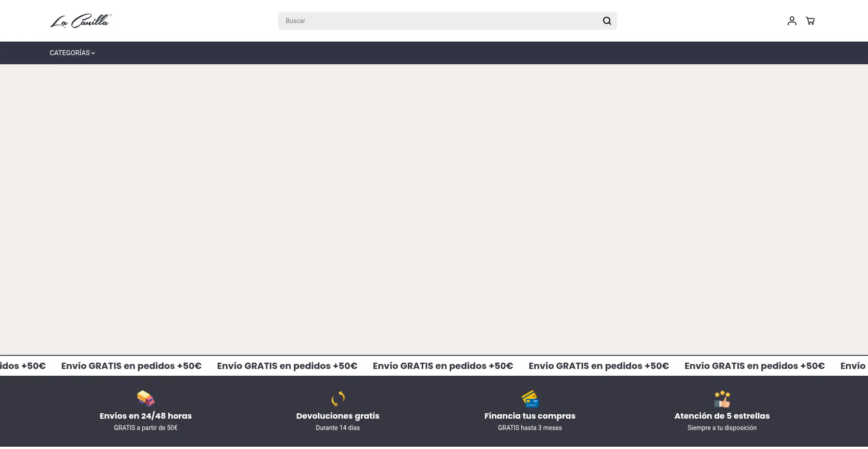Click the 'Atención de 5 estrellas' heading
The width and height of the screenshot is (868, 449).
[722, 416]
